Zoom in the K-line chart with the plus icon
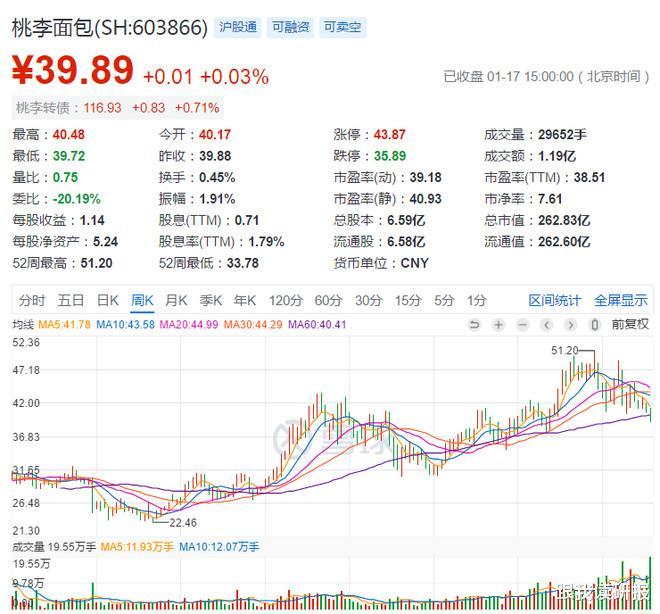Screen dimensions: 660x614 (x=498, y=325)
